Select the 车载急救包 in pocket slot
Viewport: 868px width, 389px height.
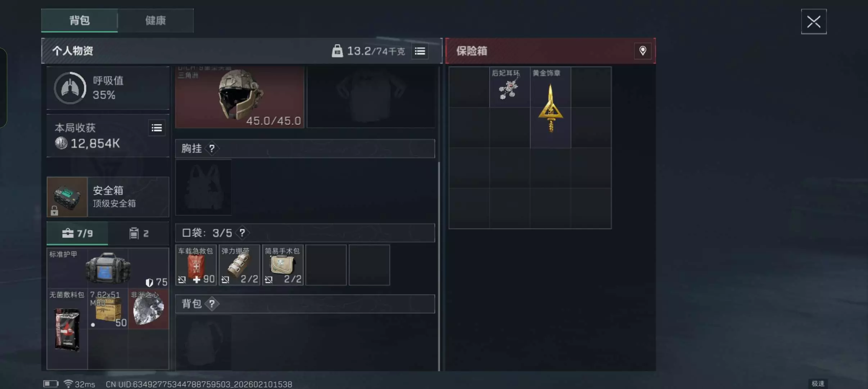[196, 265]
